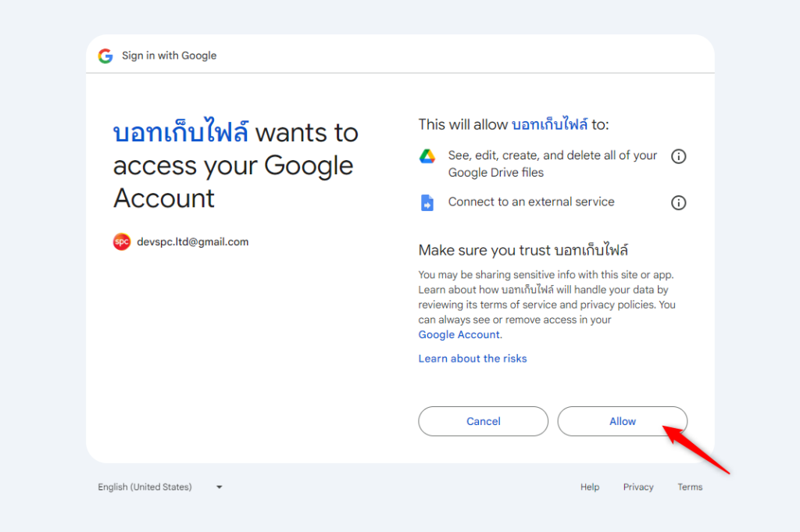
Task: Click the devspc.ltd@gmail.com account email
Action: (x=192, y=242)
